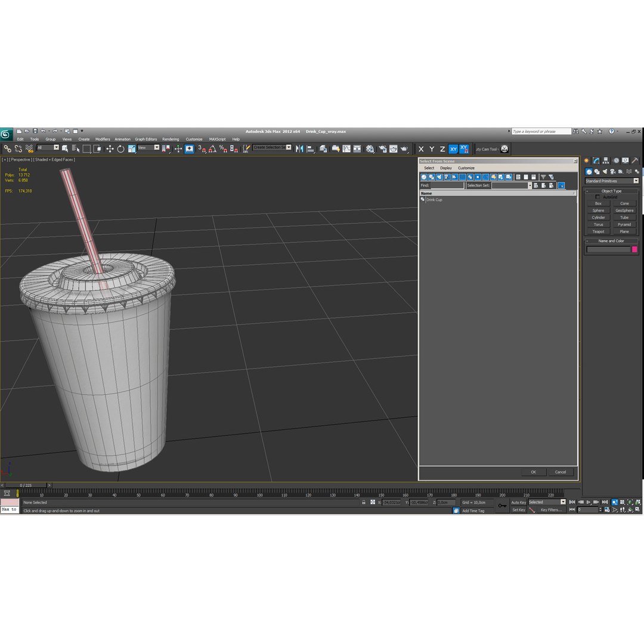Click the Set Key button

[518, 510]
